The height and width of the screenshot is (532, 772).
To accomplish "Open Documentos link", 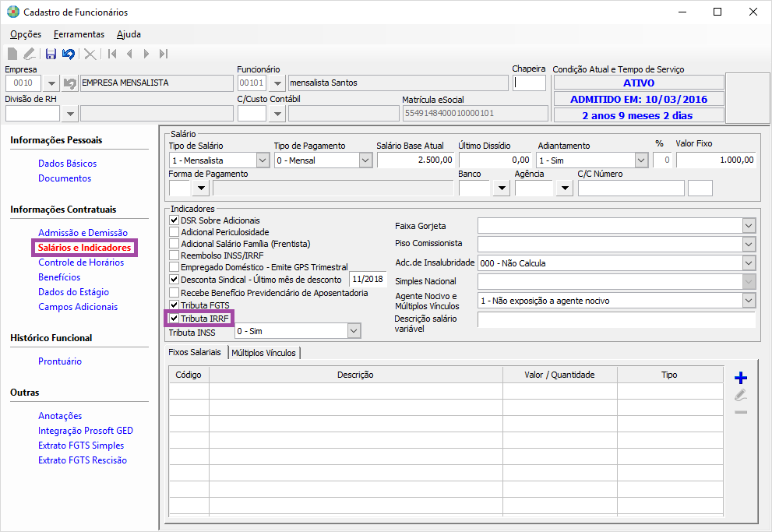I will pyautogui.click(x=65, y=178).
